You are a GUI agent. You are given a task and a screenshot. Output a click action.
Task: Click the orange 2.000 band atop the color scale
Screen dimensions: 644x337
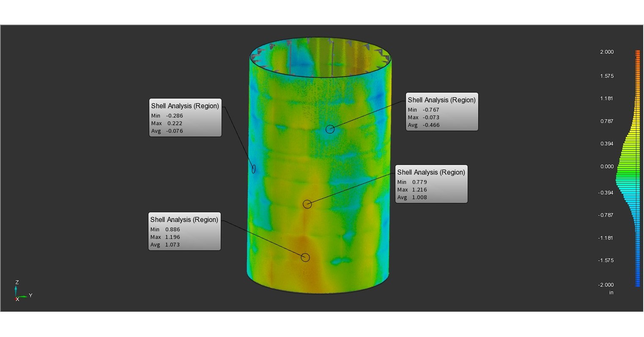(639, 52)
